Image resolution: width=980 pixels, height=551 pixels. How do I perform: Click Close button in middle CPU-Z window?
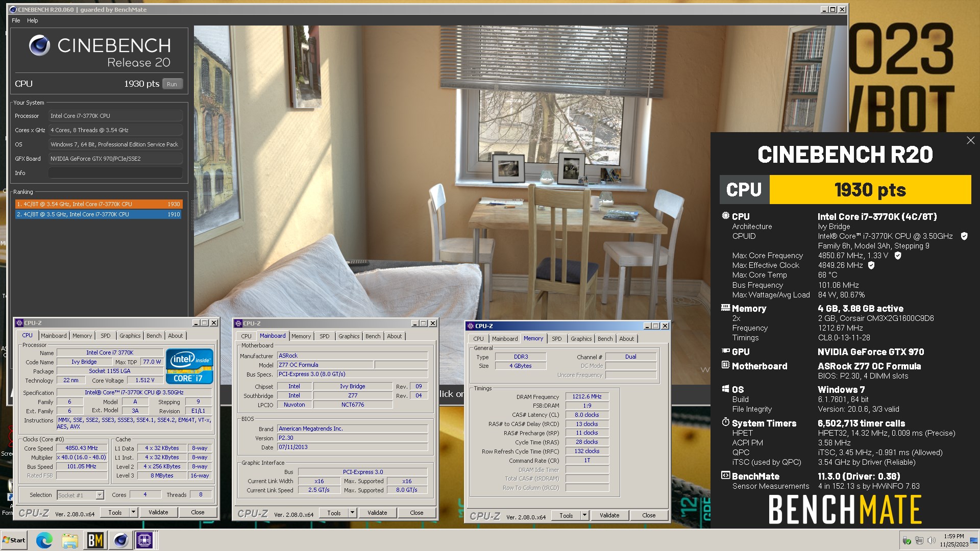416,513
